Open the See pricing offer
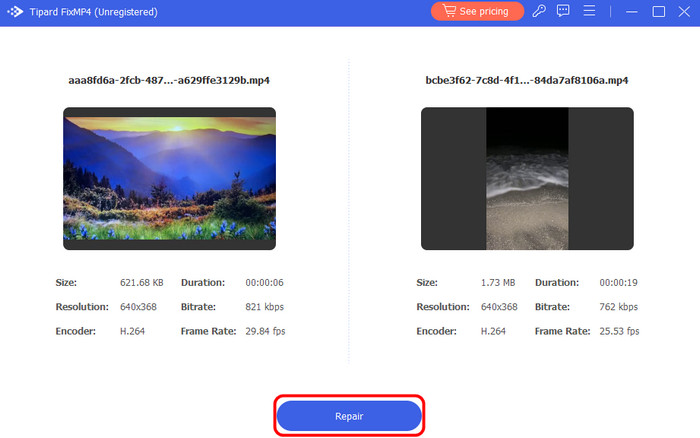The height and width of the screenshot is (438, 700). (x=477, y=11)
